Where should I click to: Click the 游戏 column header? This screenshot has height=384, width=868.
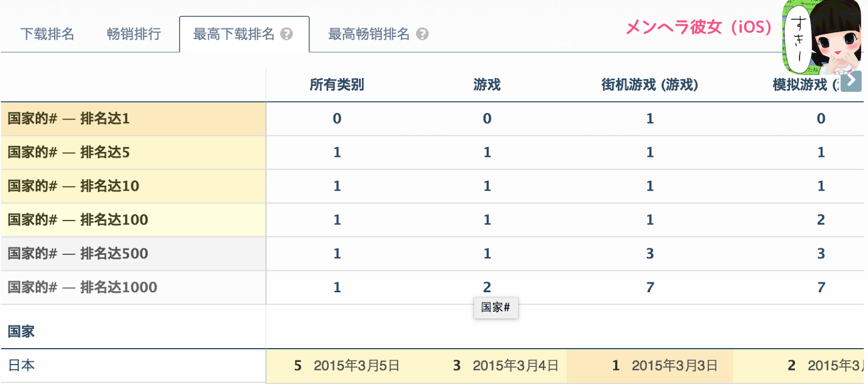tap(487, 85)
